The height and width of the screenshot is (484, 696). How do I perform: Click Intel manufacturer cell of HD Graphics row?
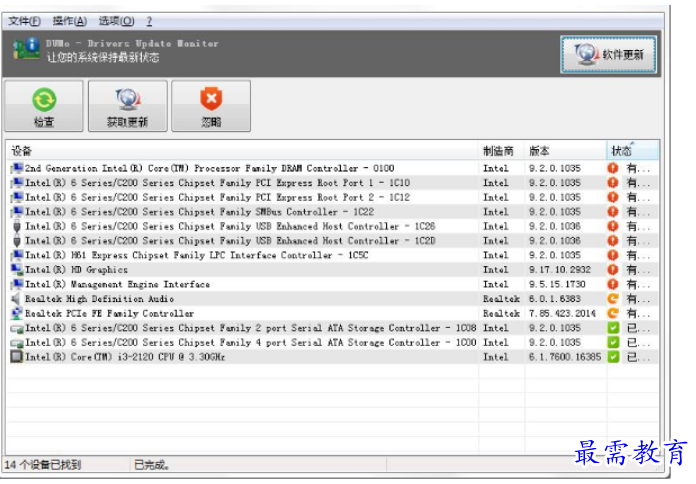click(x=495, y=270)
